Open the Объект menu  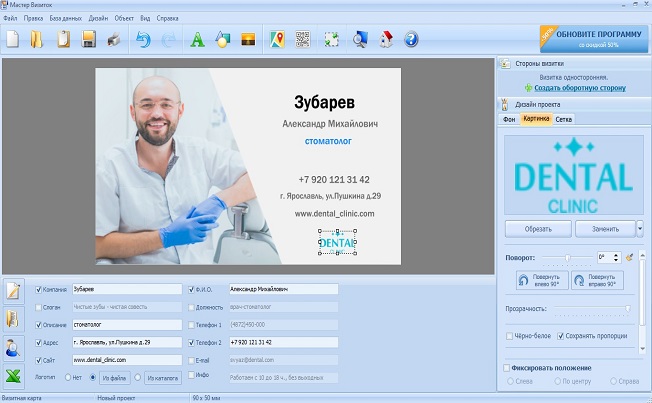pos(124,18)
